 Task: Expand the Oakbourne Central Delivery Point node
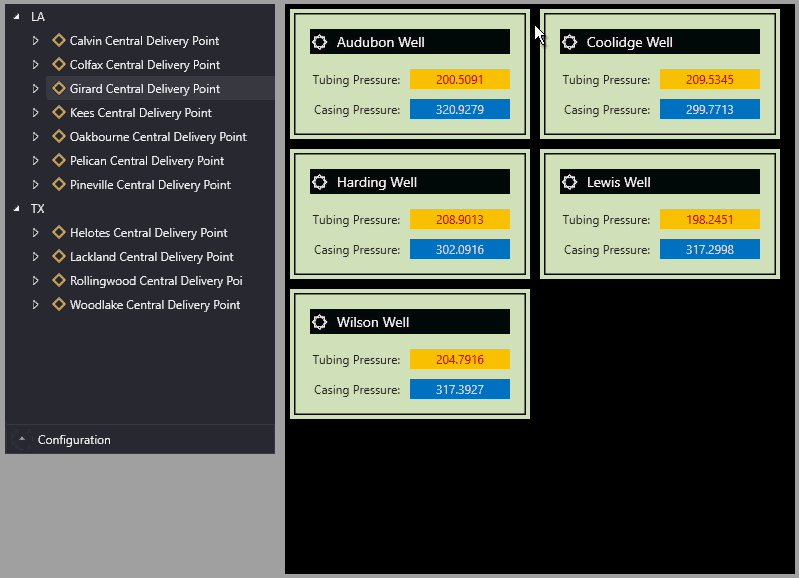click(35, 136)
